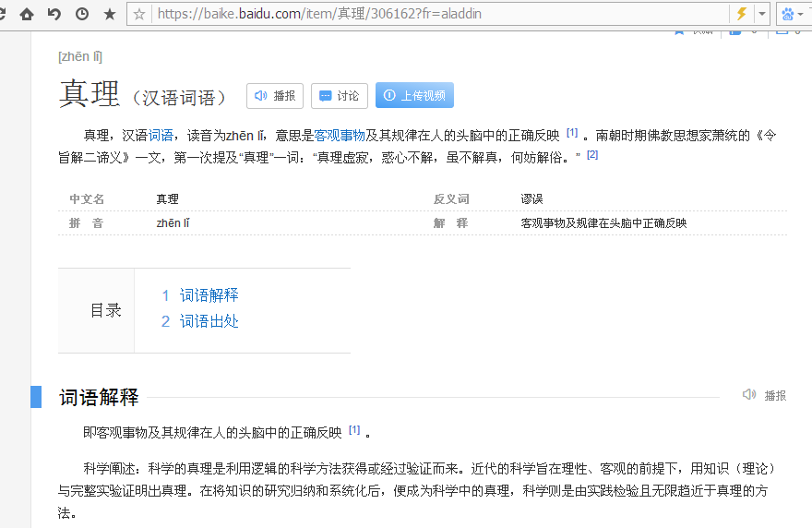Open browsing history clock icon
This screenshot has height=528, width=812.
[x=82, y=14]
